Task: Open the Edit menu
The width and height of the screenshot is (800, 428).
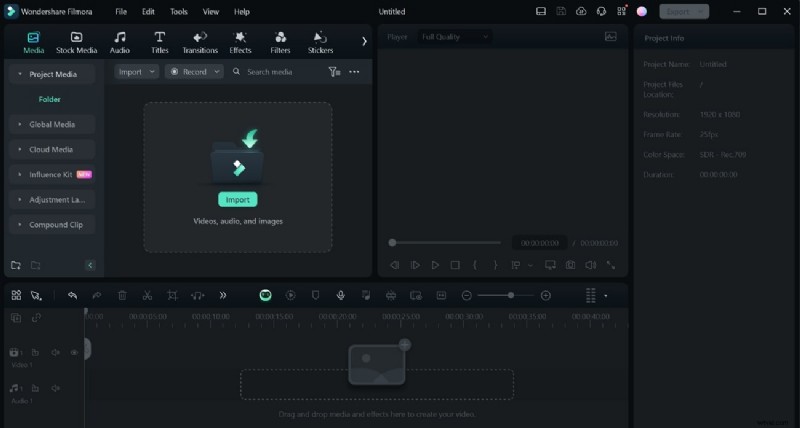Action: pyautogui.click(x=148, y=11)
